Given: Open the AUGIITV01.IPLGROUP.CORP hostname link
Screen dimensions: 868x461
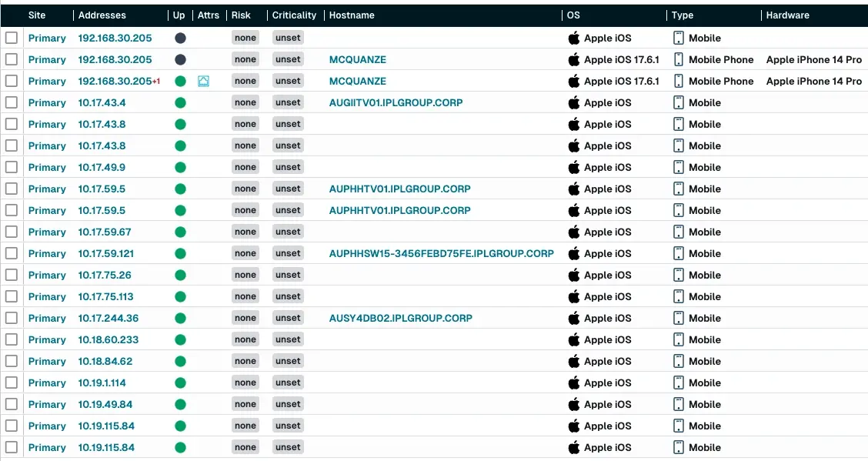Looking at the screenshot, I should coord(396,102).
